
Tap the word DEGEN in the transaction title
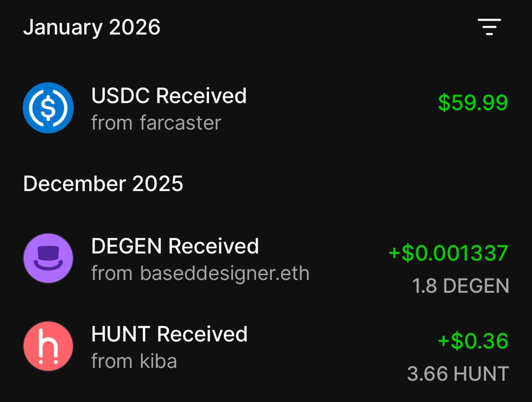pyautogui.click(x=126, y=246)
